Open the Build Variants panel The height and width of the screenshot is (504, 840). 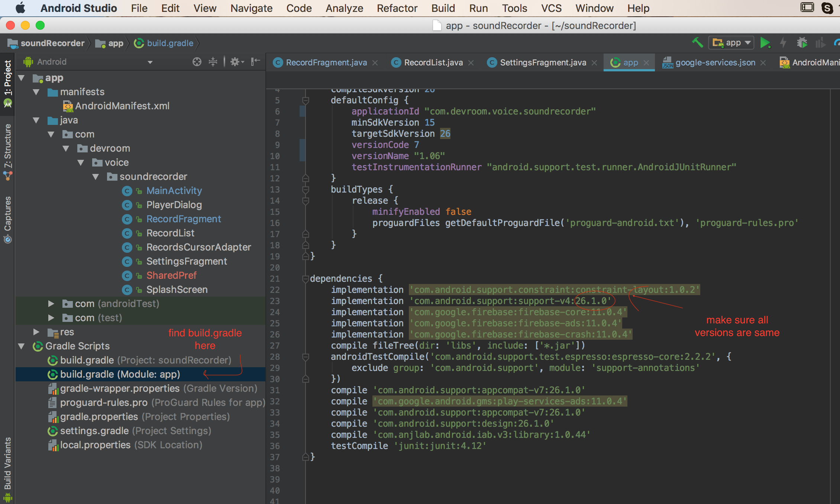coord(7,466)
